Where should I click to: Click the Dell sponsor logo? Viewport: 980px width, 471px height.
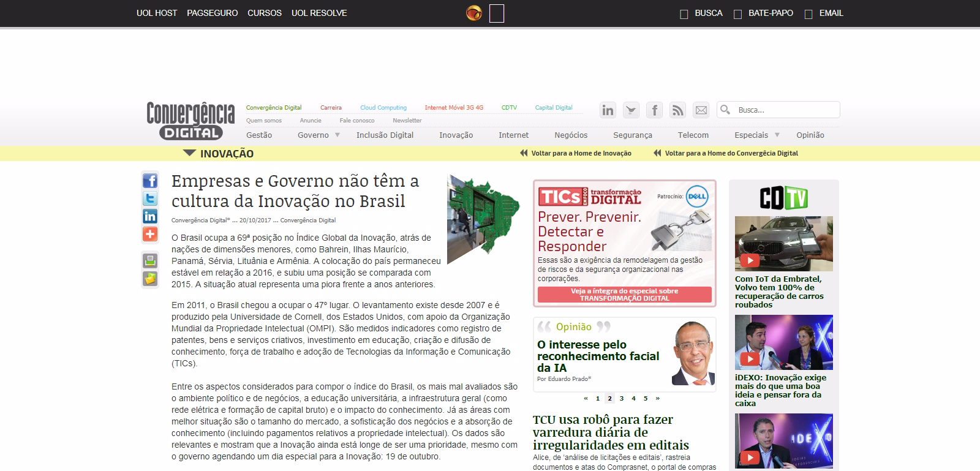697,197
